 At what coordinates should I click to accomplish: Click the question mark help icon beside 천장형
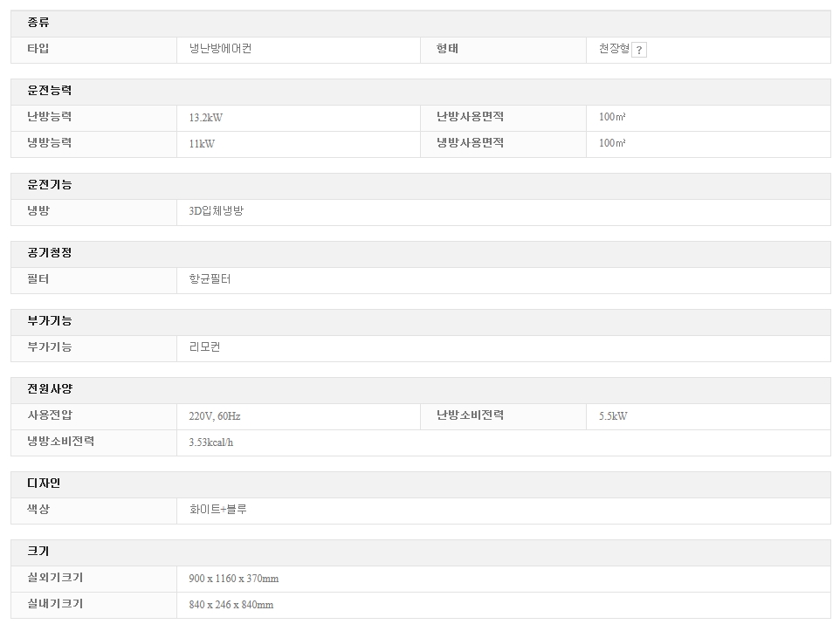(x=639, y=51)
